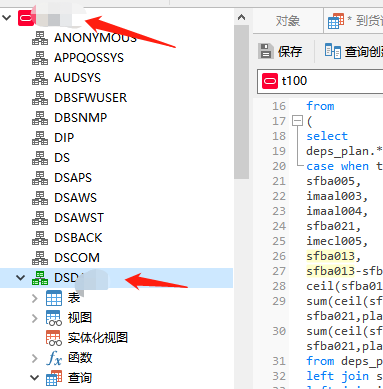The height and width of the screenshot is (389, 383).
Task: Click the scroll-up arrow of the tree scrollbar
Action: point(241,17)
